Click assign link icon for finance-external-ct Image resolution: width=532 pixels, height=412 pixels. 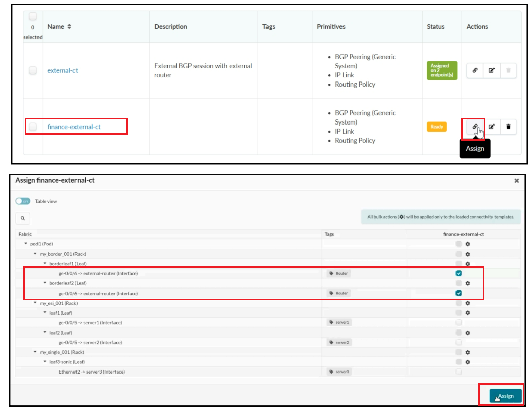[475, 127]
